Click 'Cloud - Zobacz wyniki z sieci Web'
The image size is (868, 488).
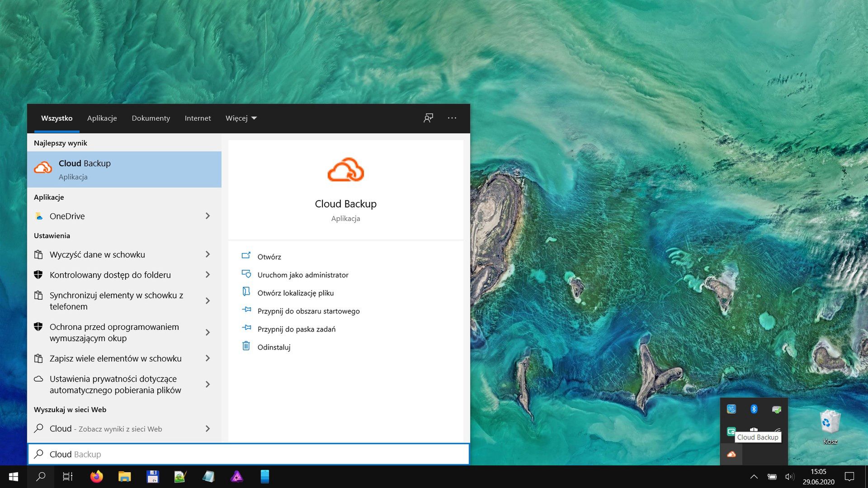[x=105, y=428]
